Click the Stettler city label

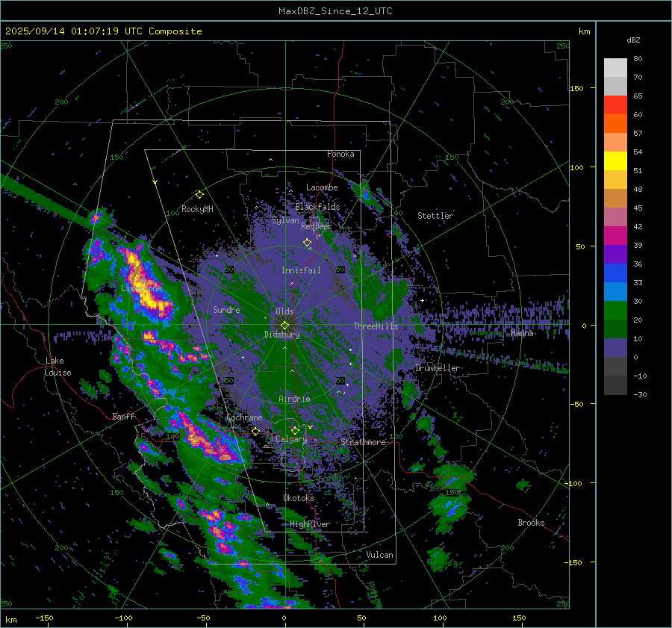[x=435, y=216]
